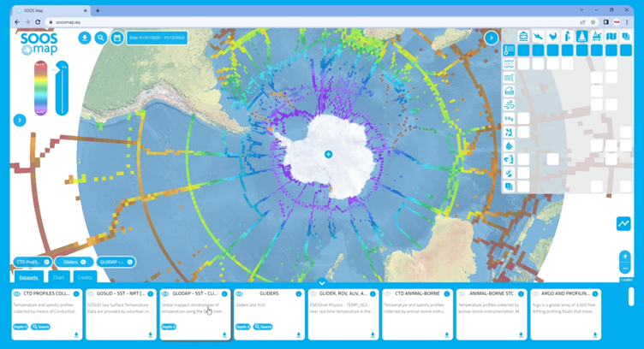Toggle visibility eye of GLODAP SST dataset card
The image size is (644, 349).
pos(165,294)
